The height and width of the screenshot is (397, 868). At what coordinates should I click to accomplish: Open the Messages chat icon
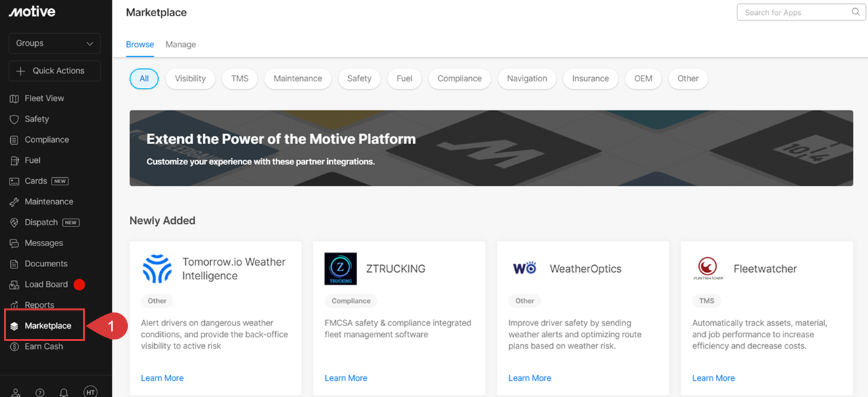[x=14, y=243]
